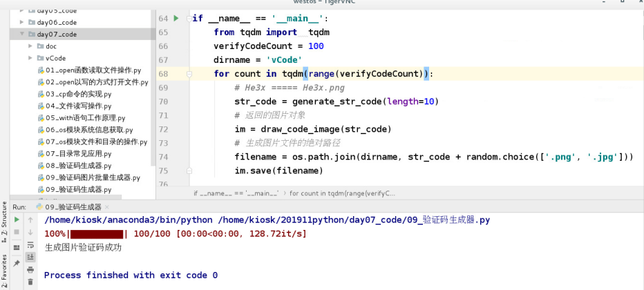Toggle Soft-Wrap for console output
The image size is (644, 290).
tap(30, 245)
